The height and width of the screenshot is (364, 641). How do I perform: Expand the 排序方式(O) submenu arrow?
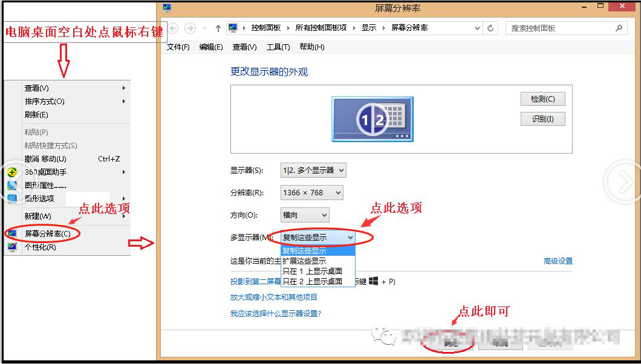(x=123, y=102)
